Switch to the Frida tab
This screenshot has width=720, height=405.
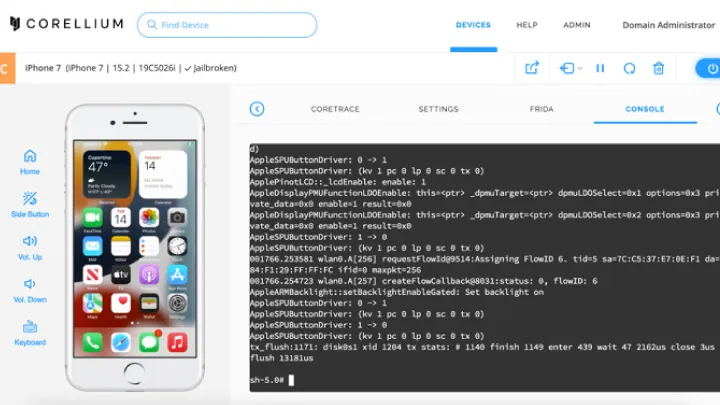point(541,109)
